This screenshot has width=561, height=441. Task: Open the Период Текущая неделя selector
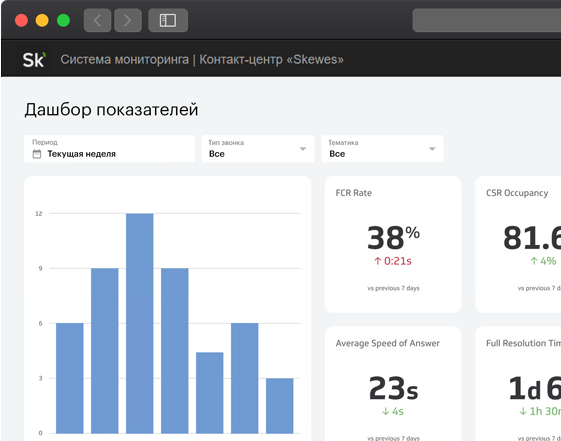pyautogui.click(x=109, y=149)
